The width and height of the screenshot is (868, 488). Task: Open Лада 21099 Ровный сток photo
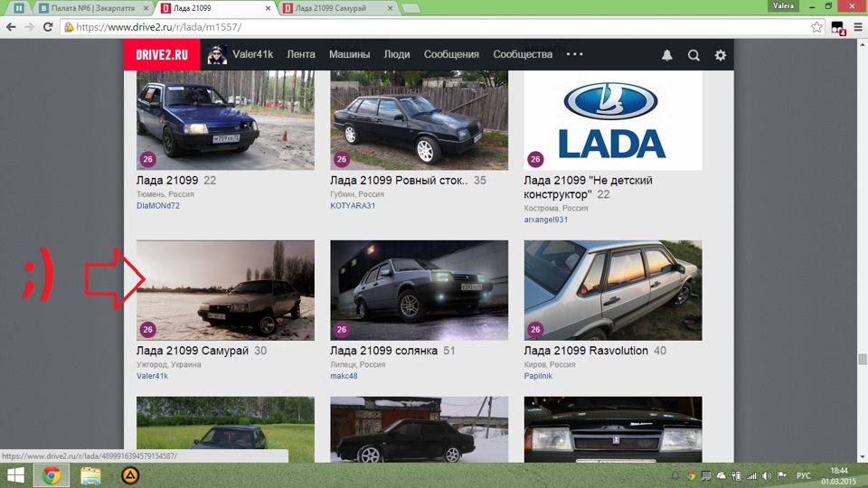[x=419, y=120]
